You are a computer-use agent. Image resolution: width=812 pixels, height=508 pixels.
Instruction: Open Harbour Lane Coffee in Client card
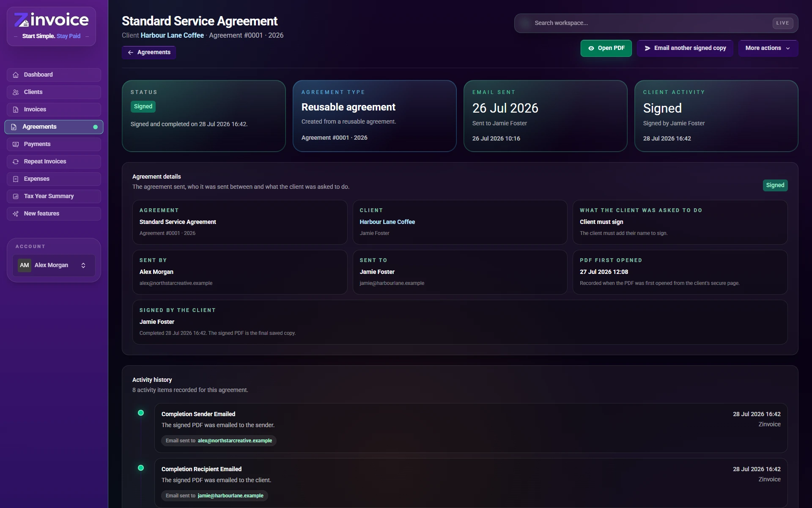tap(387, 222)
